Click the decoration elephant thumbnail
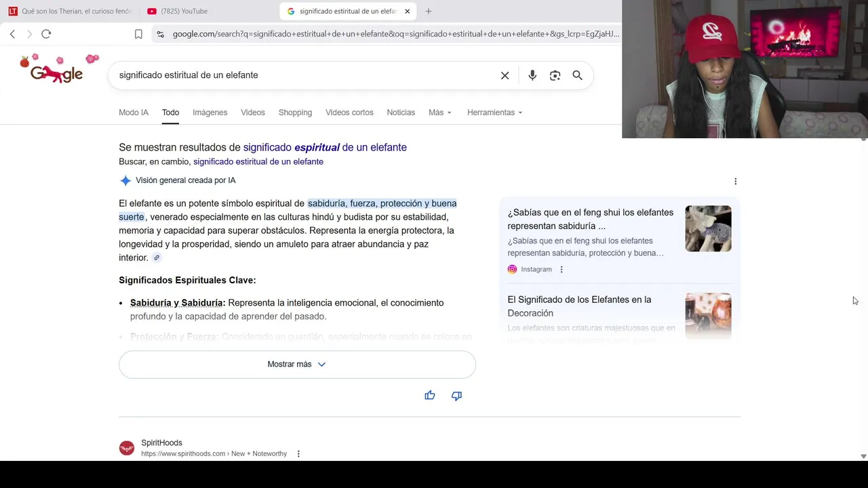Viewport: 868px width, 488px height. 708,315
